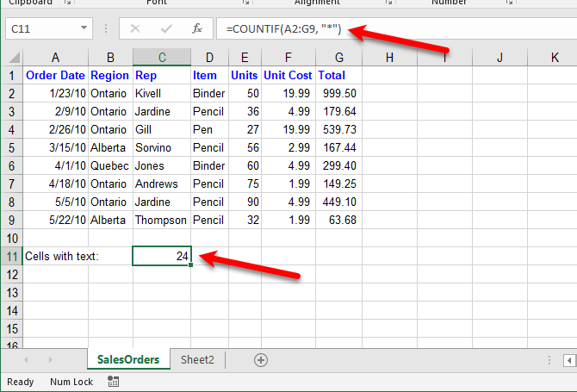Add a new sheet with plus icon
Viewport: 577px width, 392px height.
[x=261, y=360]
